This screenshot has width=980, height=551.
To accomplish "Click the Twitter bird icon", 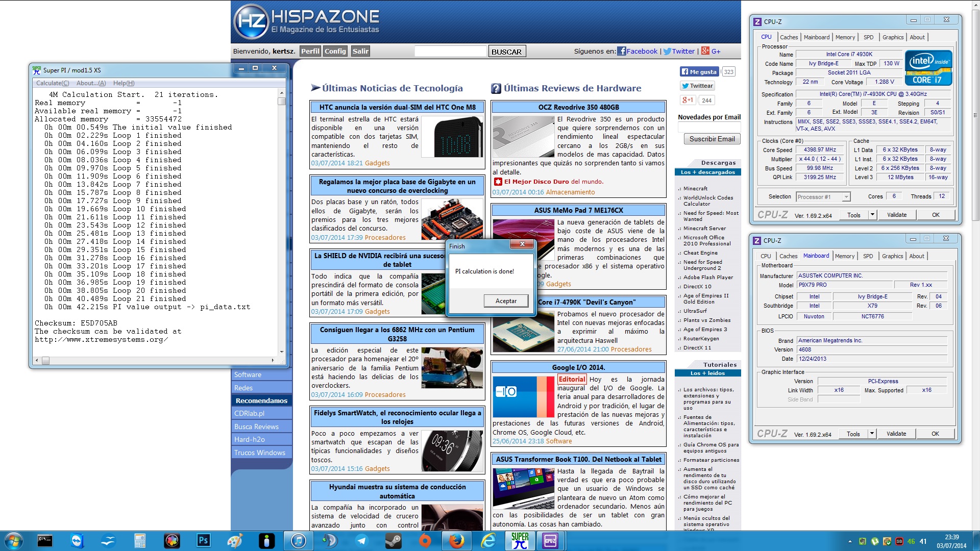I will [667, 51].
